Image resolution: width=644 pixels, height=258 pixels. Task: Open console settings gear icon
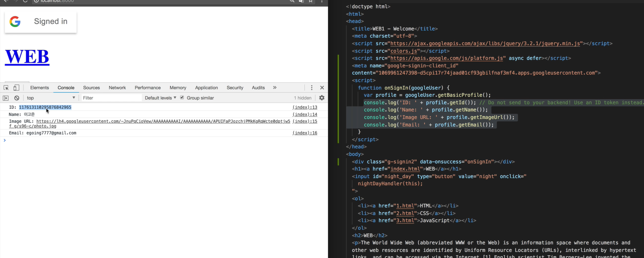322,98
